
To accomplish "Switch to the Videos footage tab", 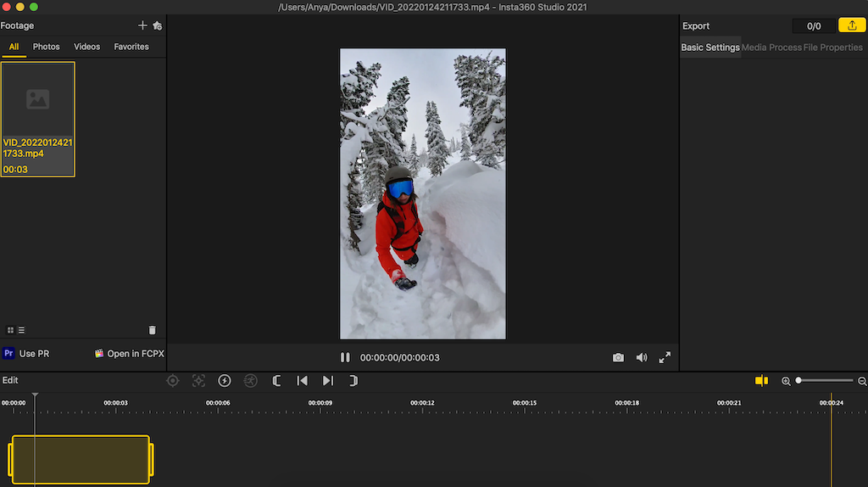I will (x=86, y=47).
